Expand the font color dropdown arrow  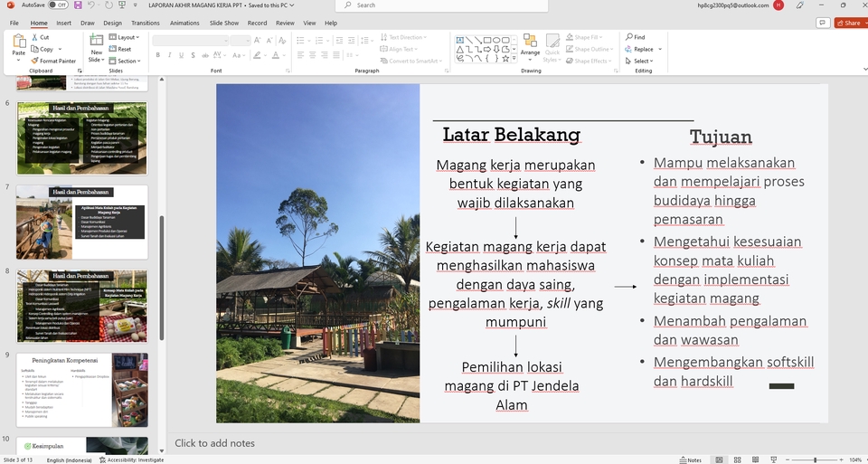point(282,55)
